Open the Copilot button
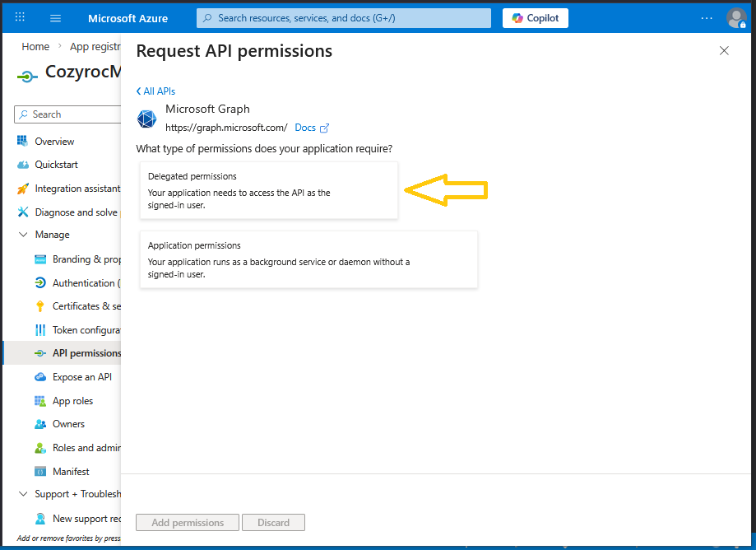 click(536, 18)
